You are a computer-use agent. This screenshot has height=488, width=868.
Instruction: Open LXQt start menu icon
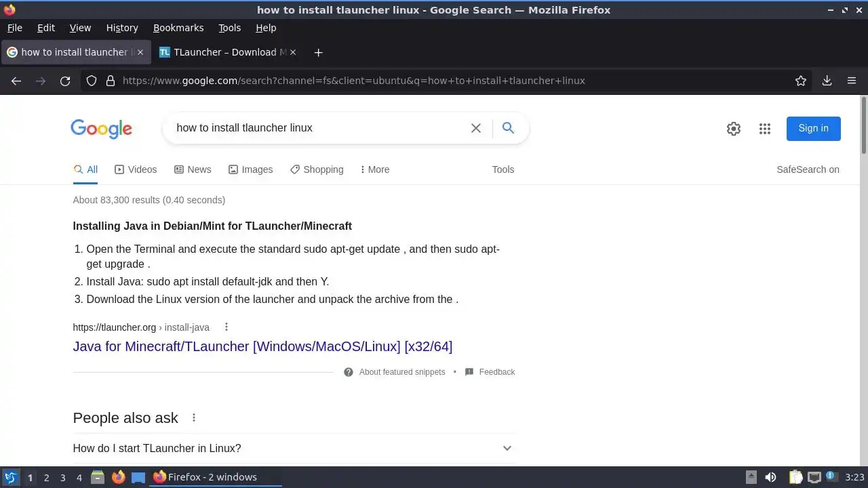click(x=10, y=477)
